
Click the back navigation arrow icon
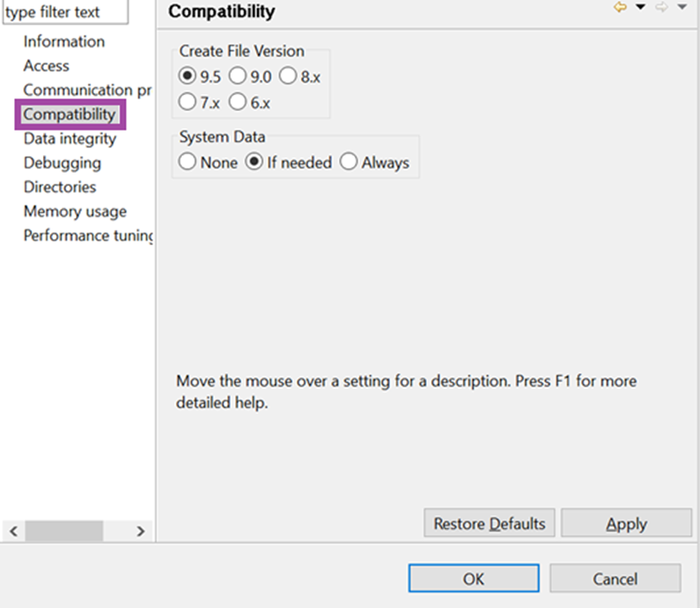coord(620,7)
